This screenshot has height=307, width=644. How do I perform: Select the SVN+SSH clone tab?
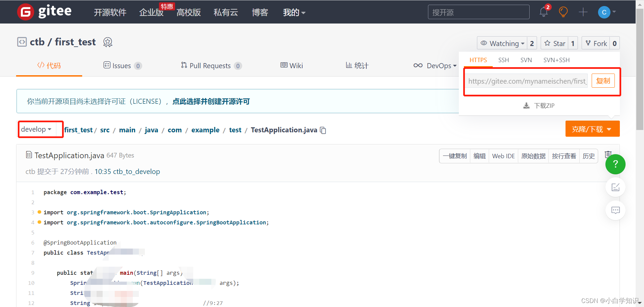[x=556, y=60]
